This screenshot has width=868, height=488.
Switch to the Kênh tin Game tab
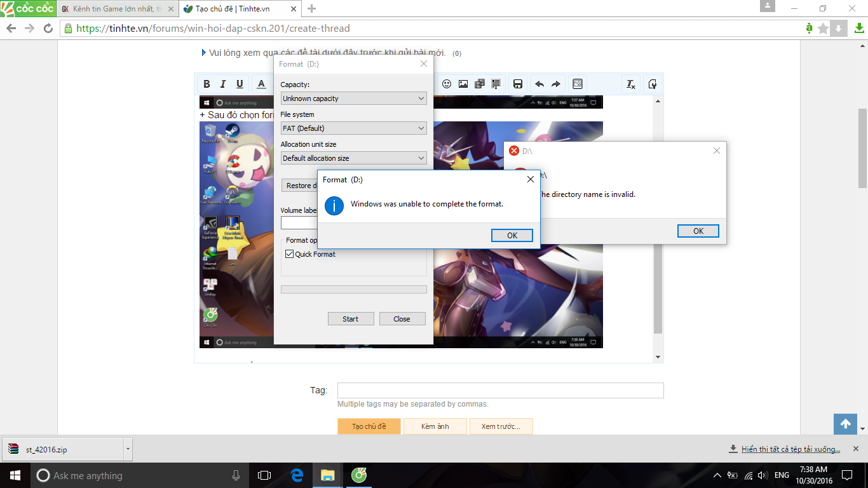(116, 9)
